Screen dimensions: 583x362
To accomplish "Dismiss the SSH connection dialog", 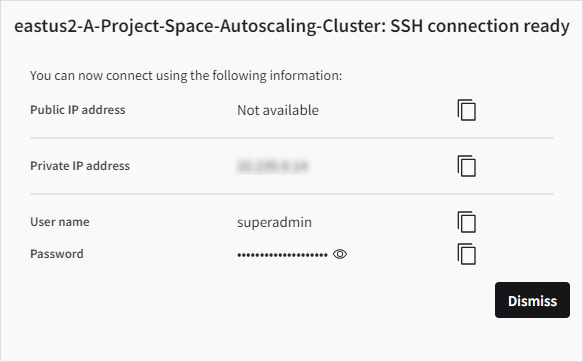I will point(532,300).
